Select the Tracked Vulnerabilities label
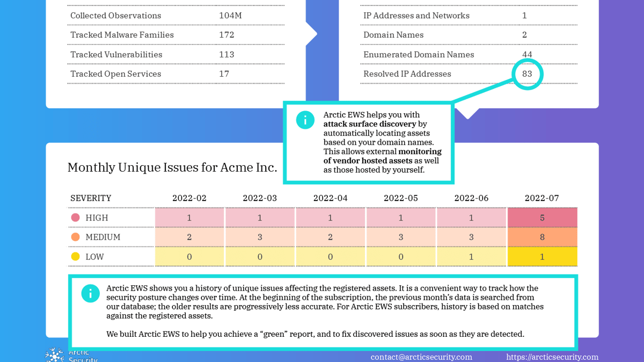Screen dimensions: 644x362 pyautogui.click(x=116, y=55)
